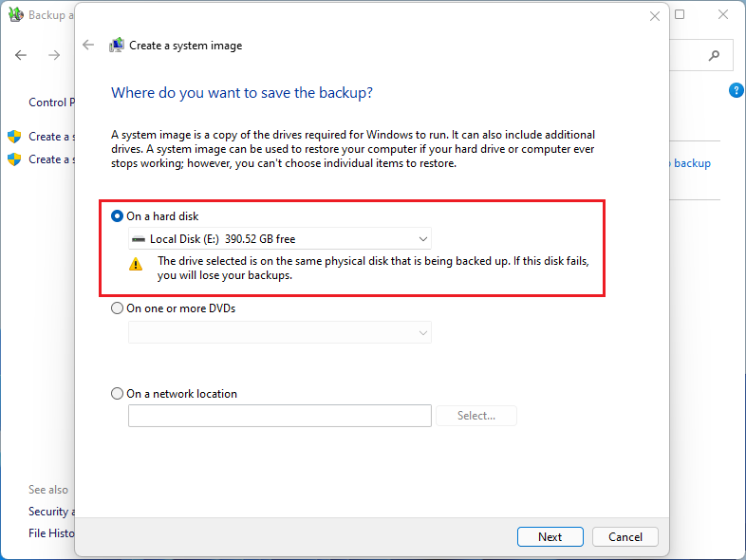The image size is (746, 560).
Task: Click the Control Panel back navigation arrow
Action: [x=21, y=56]
